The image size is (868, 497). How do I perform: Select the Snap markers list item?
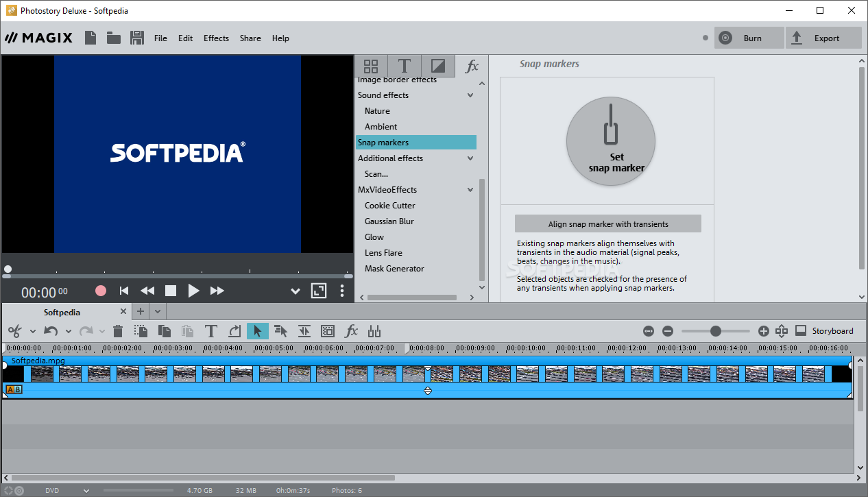(x=415, y=143)
